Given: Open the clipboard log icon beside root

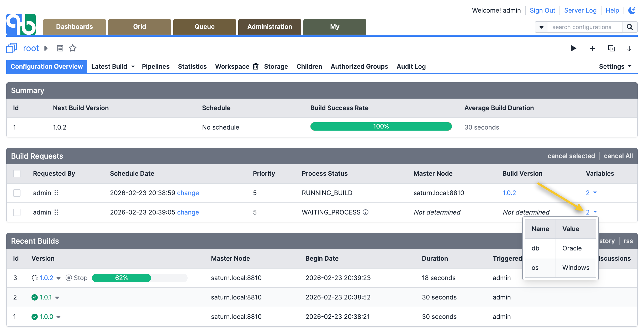Looking at the screenshot, I should tap(60, 48).
